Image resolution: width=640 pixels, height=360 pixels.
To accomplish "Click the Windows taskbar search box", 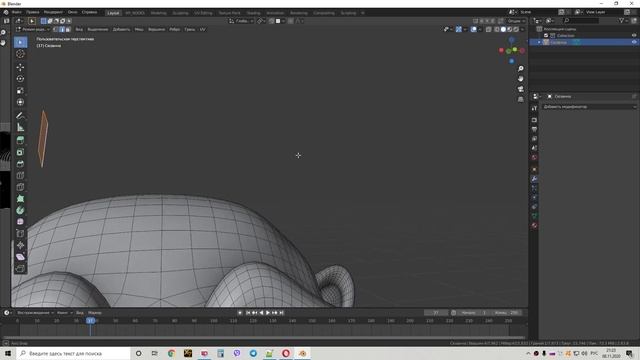I will pyautogui.click(x=73, y=353).
